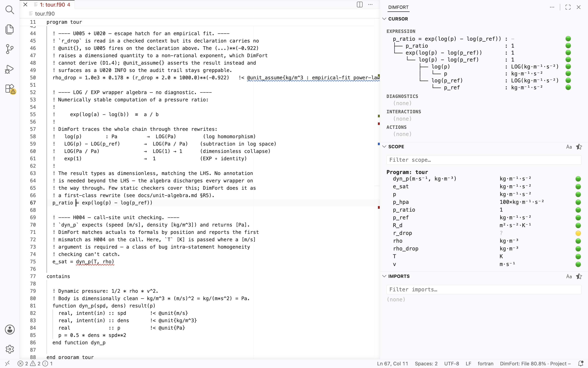Change language mode fortran

485,363
